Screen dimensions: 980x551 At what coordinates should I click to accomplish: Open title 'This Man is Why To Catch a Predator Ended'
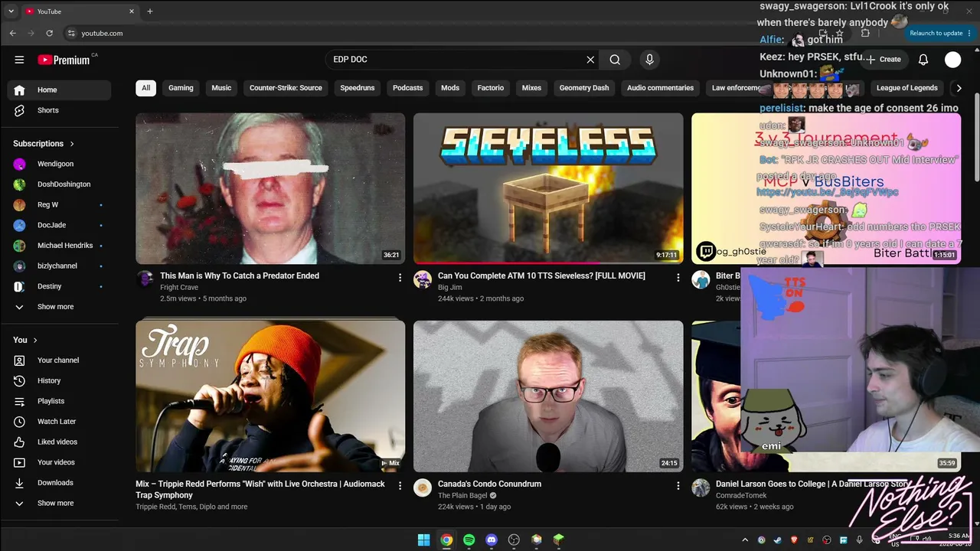240,276
